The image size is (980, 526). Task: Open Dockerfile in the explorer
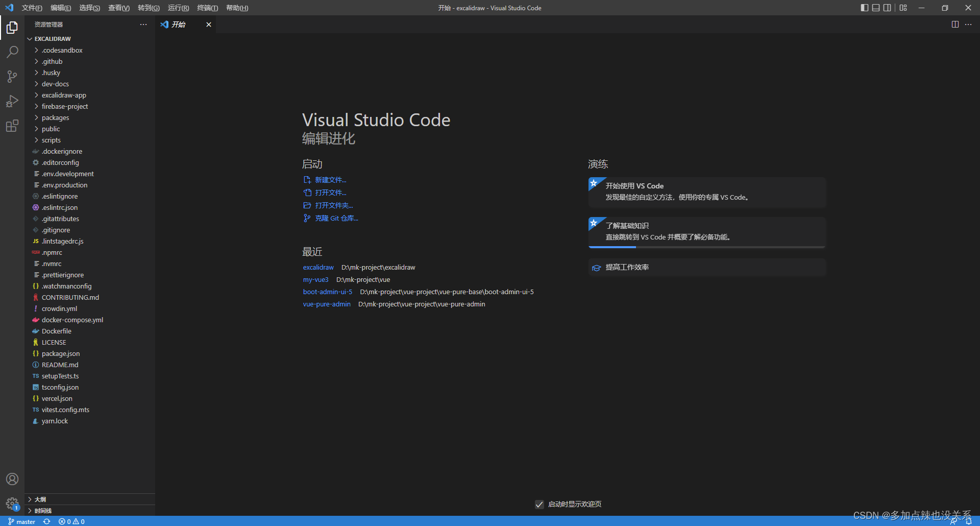(x=89, y=331)
